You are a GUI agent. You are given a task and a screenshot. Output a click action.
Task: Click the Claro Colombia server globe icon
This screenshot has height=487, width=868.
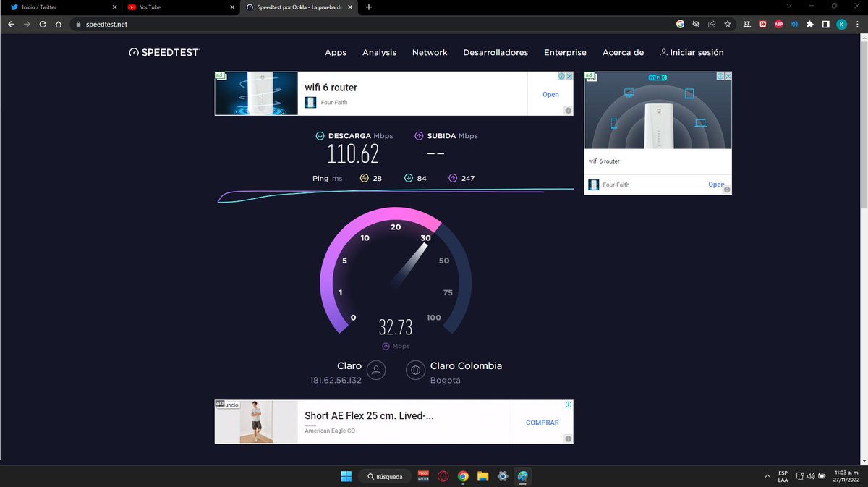[x=416, y=370]
